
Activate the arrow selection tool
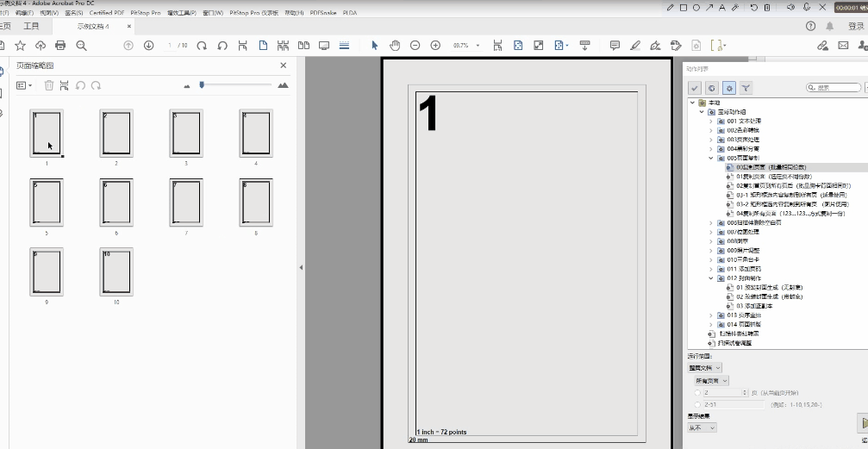coord(375,45)
